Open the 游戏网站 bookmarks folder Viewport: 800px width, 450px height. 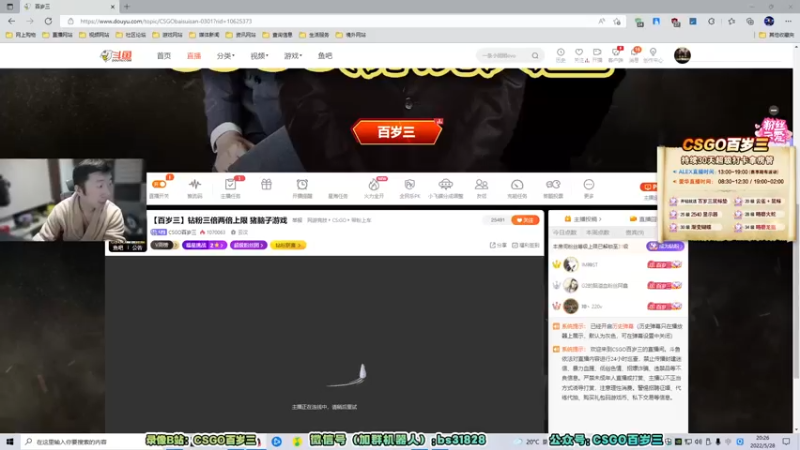click(168, 35)
